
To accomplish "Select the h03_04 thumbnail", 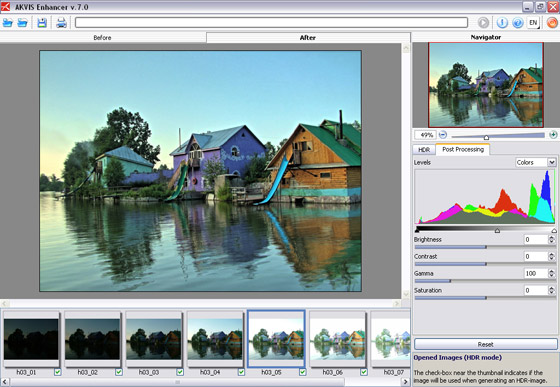I will point(215,339).
